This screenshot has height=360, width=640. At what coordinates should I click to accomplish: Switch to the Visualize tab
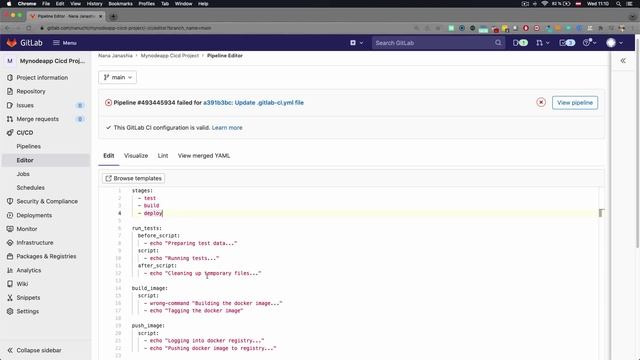click(x=136, y=156)
